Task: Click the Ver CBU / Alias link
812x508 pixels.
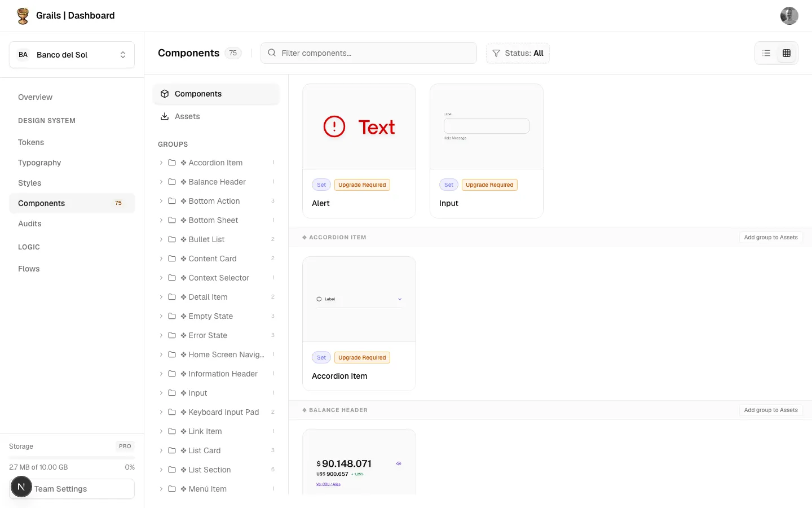Action: (328, 484)
